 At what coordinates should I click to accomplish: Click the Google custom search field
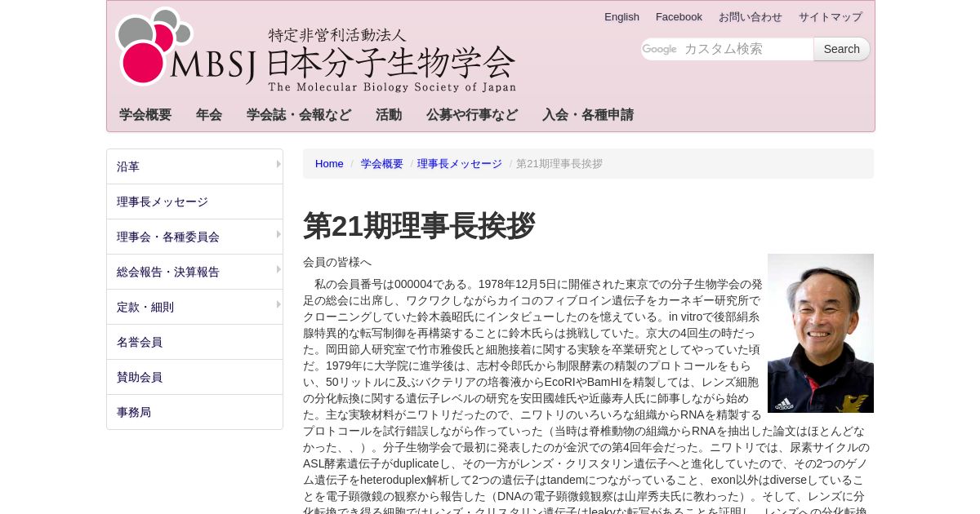click(x=727, y=49)
